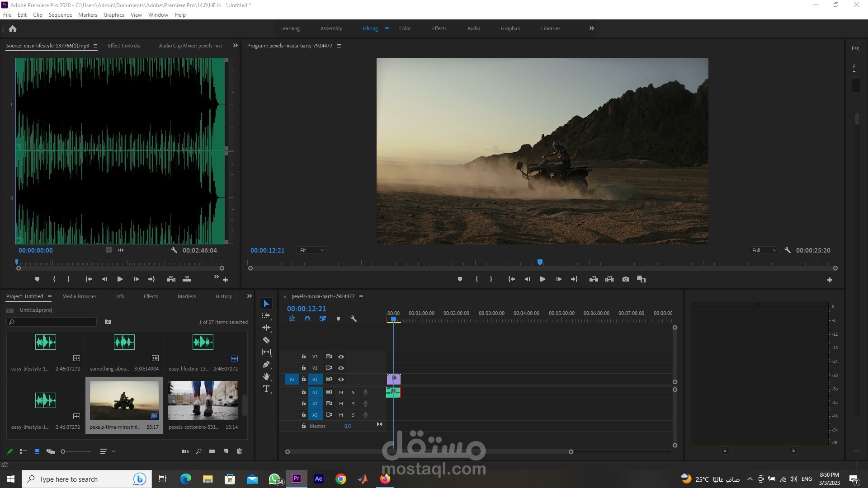The width and height of the screenshot is (868, 488).
Task: Select the Ripple Edit tool
Action: coord(266,328)
